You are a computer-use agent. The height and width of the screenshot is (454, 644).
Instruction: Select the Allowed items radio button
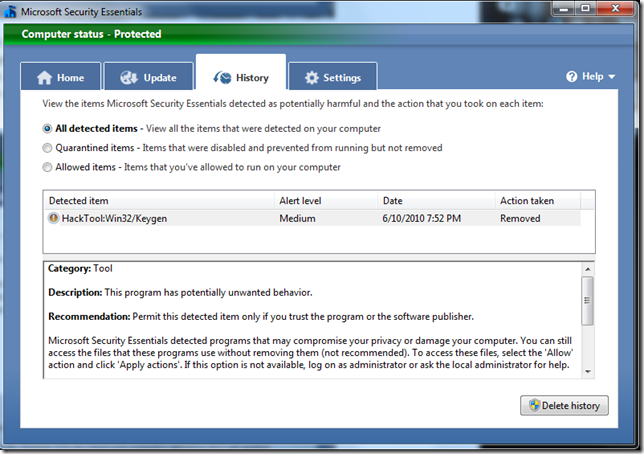pyautogui.click(x=47, y=167)
